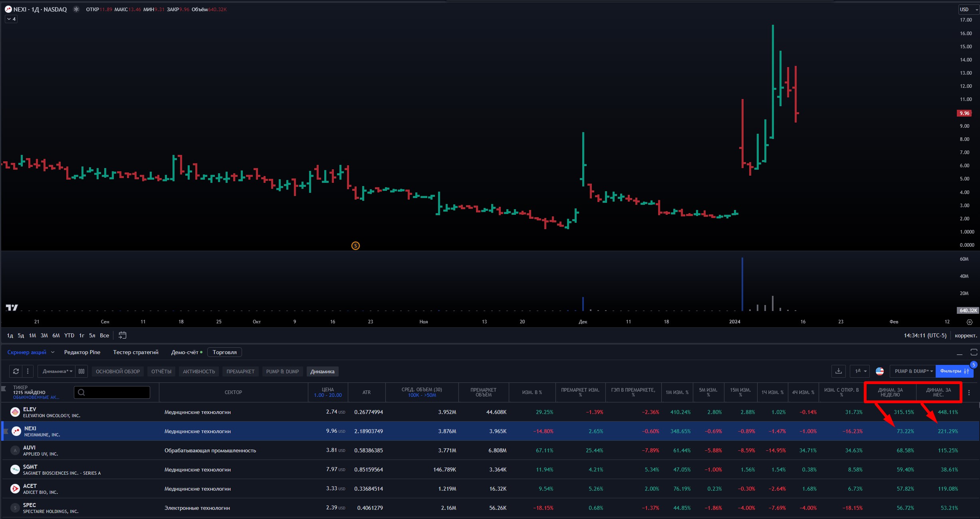Click the Фильтры filters button

point(954,371)
